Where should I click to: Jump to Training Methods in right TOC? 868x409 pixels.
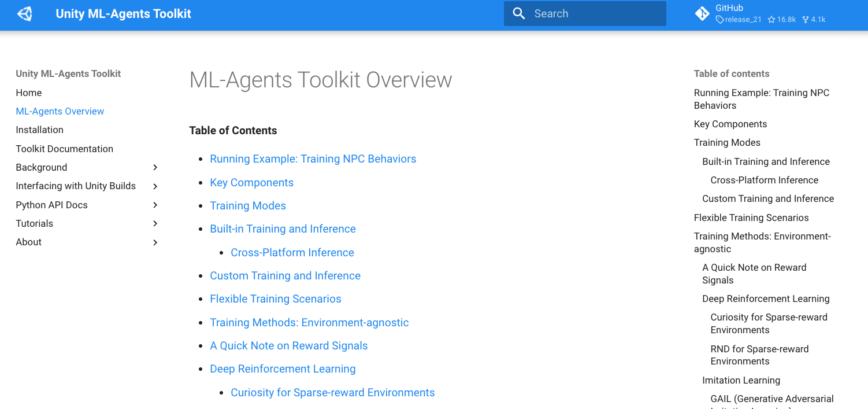pos(762,242)
